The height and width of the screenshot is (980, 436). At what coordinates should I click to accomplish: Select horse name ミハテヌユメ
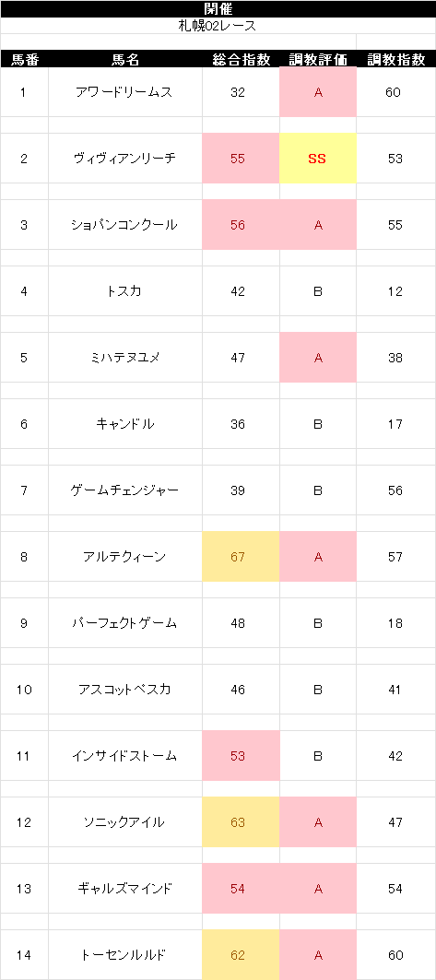coord(125,358)
